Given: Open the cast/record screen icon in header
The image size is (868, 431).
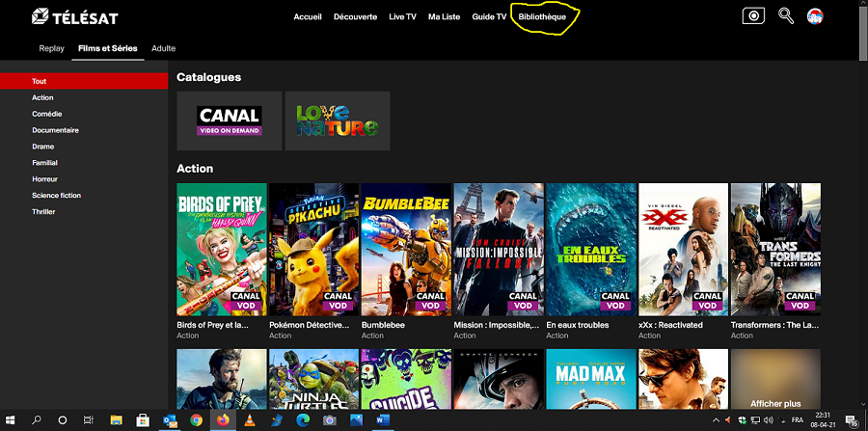Looking at the screenshot, I should 753,16.
